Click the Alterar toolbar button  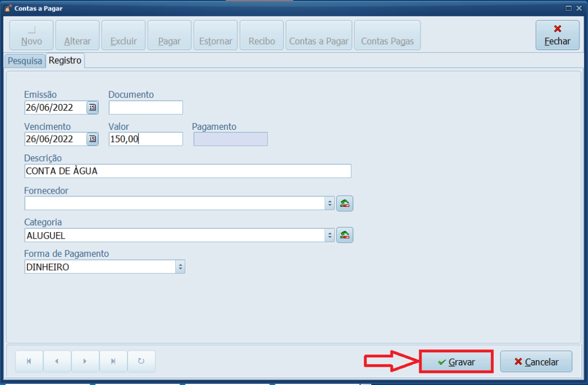pos(78,35)
